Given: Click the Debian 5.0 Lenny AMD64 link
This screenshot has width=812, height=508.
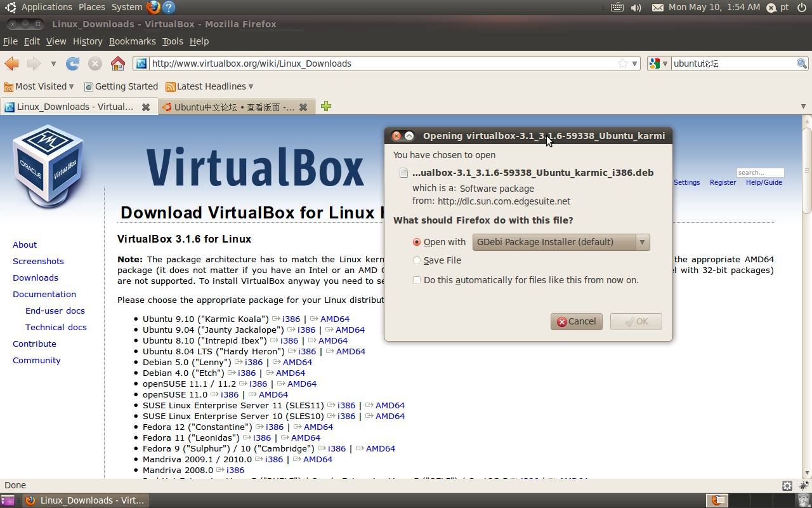Looking at the screenshot, I should pyautogui.click(x=298, y=362).
